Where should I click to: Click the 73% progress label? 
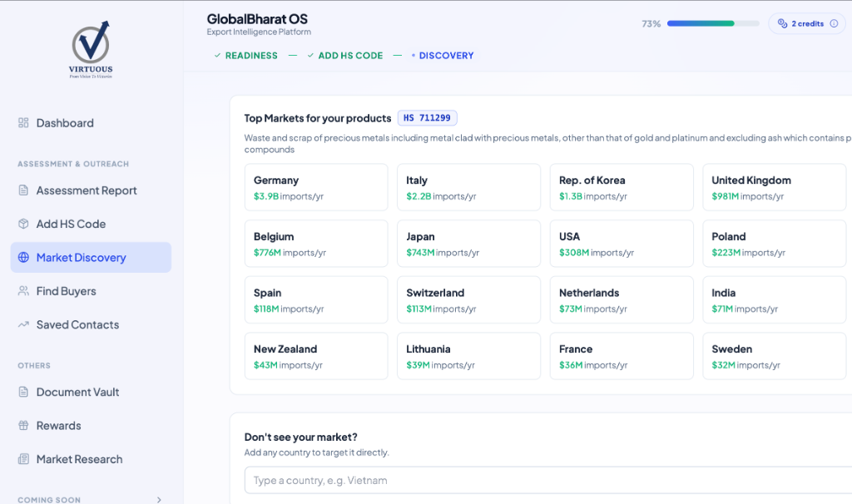click(x=651, y=23)
